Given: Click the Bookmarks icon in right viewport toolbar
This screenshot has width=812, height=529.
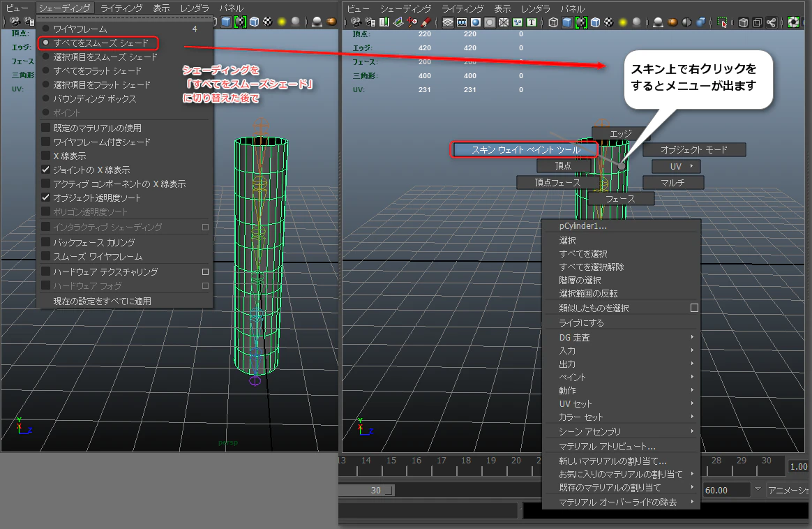Looking at the screenshot, I should click(384, 22).
